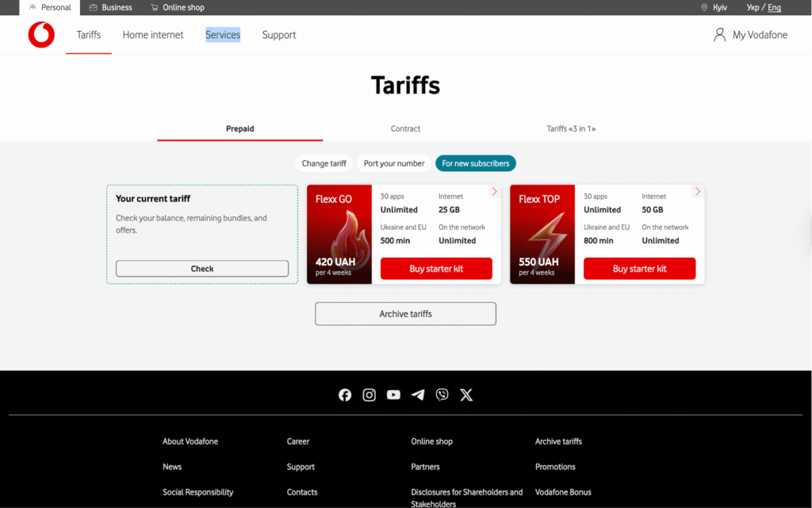Open Support footer link

[x=301, y=467]
